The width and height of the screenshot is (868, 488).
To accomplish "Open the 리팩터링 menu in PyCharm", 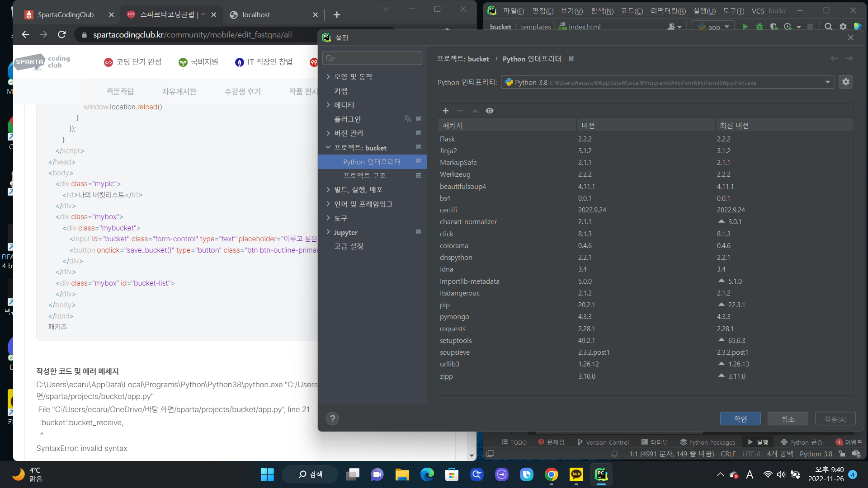I will [x=668, y=11].
